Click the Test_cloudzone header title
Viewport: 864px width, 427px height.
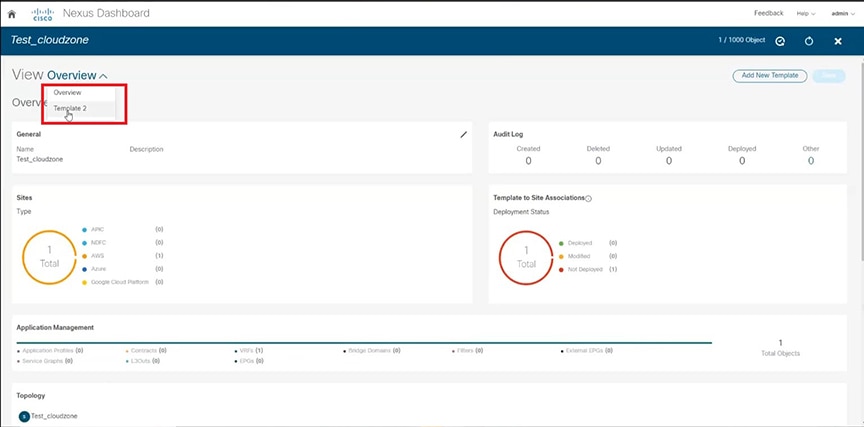[50, 40]
